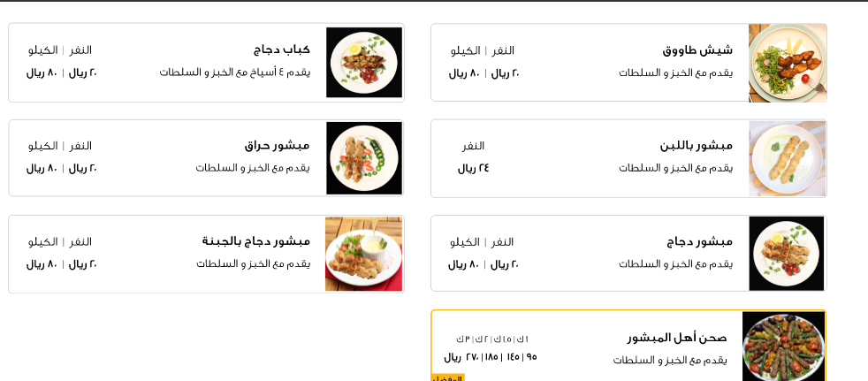The image size is (868, 381).
Task: Click the yellow المفضل badge on the platter card
Action: pyautogui.click(x=447, y=377)
